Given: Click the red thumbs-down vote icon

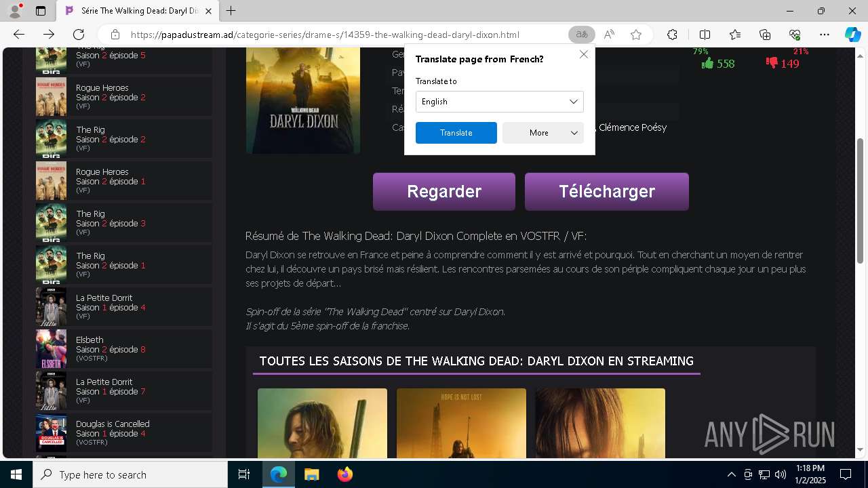Looking at the screenshot, I should pos(772,63).
